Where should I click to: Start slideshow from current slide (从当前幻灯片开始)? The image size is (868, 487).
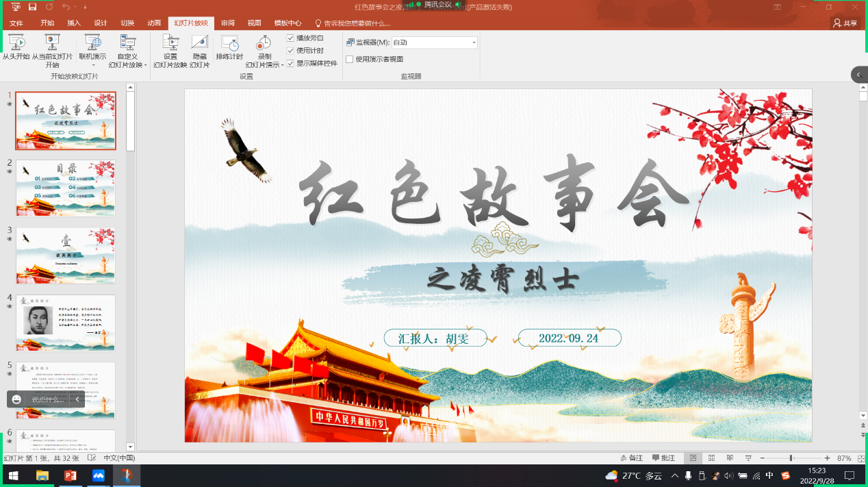[x=52, y=43]
